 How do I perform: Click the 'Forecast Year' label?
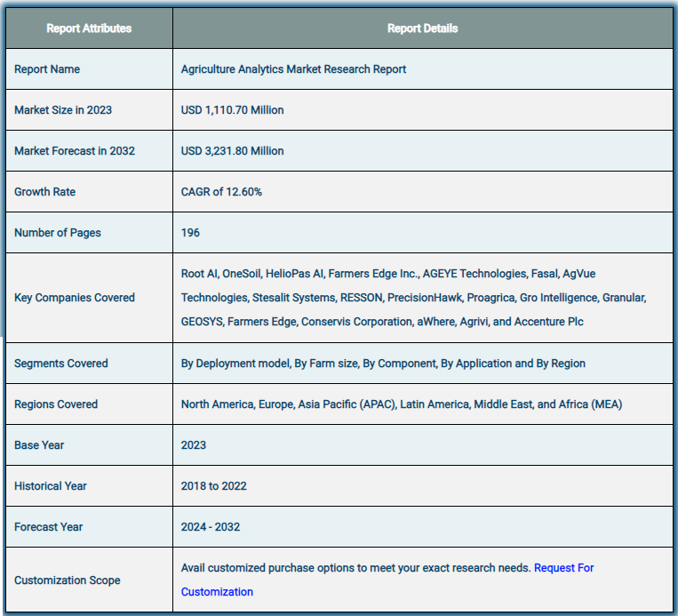(x=48, y=527)
